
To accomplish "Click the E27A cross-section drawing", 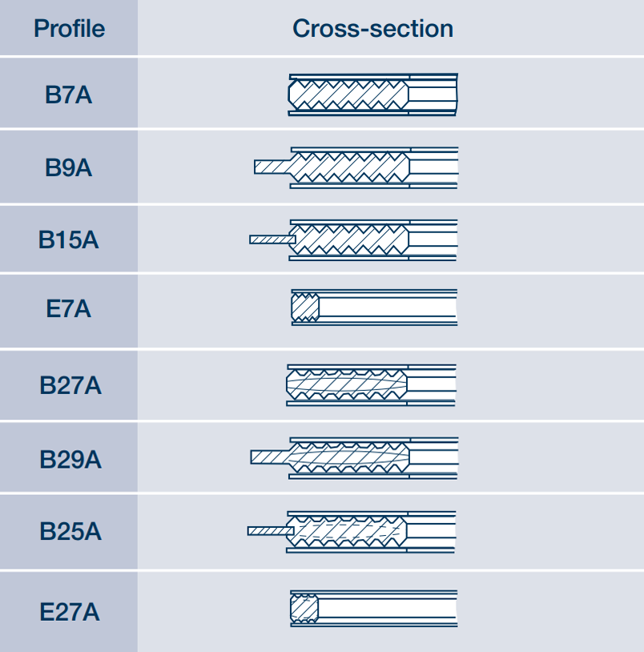I will click(373, 610).
